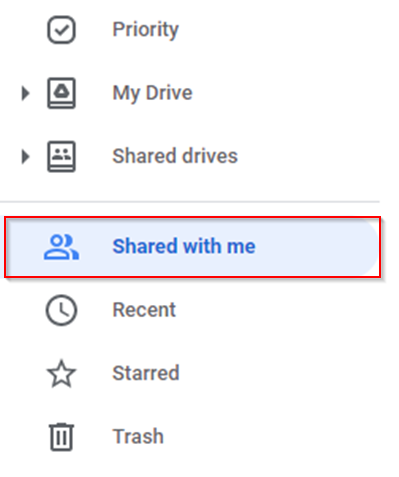Show Starred items via its label
Viewport: 399px width, 477px height.
click(x=146, y=373)
